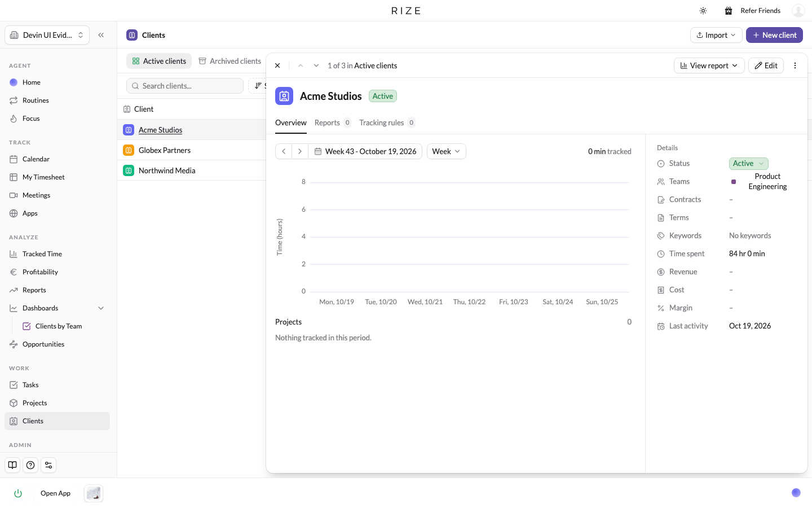Collapse the Dashboards section chevron

(101, 308)
